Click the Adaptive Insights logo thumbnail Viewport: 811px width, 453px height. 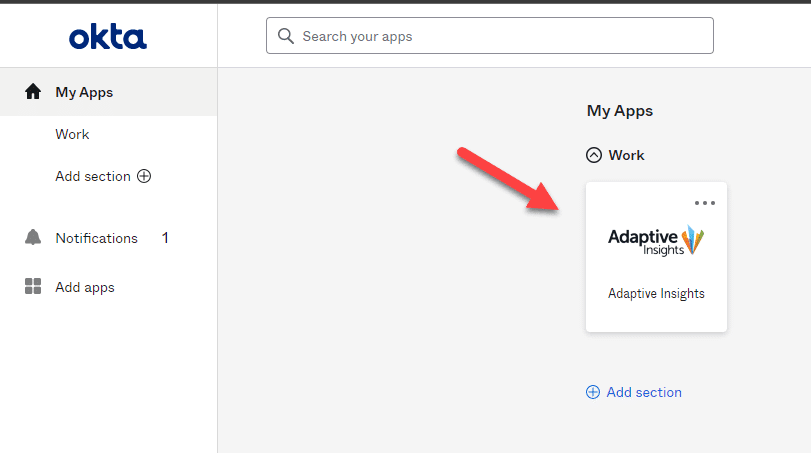point(656,240)
